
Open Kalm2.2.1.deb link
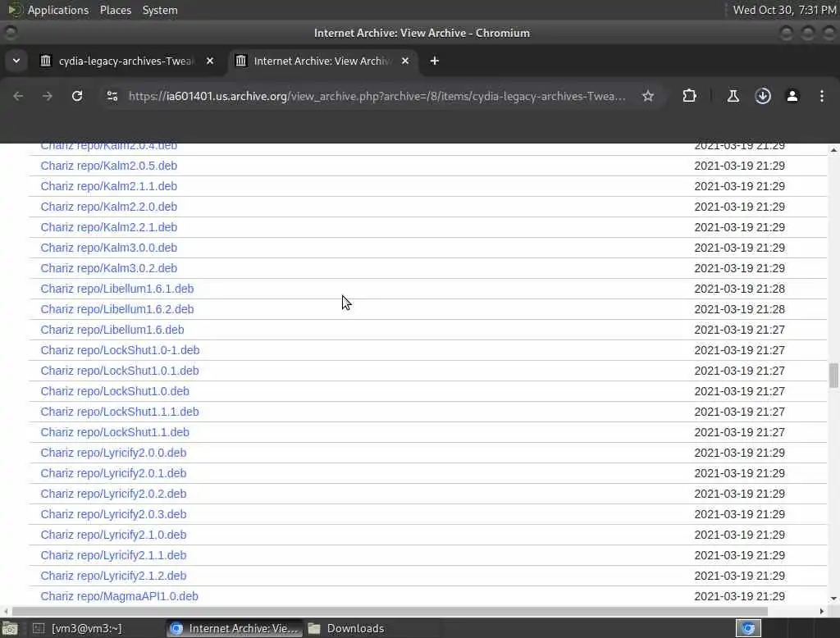pos(109,227)
